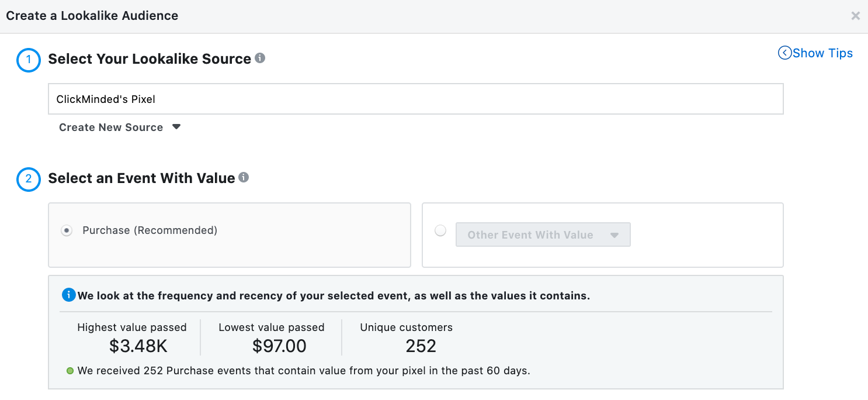
Task: Click the circled chevron icon beside Show Tips
Action: point(784,53)
